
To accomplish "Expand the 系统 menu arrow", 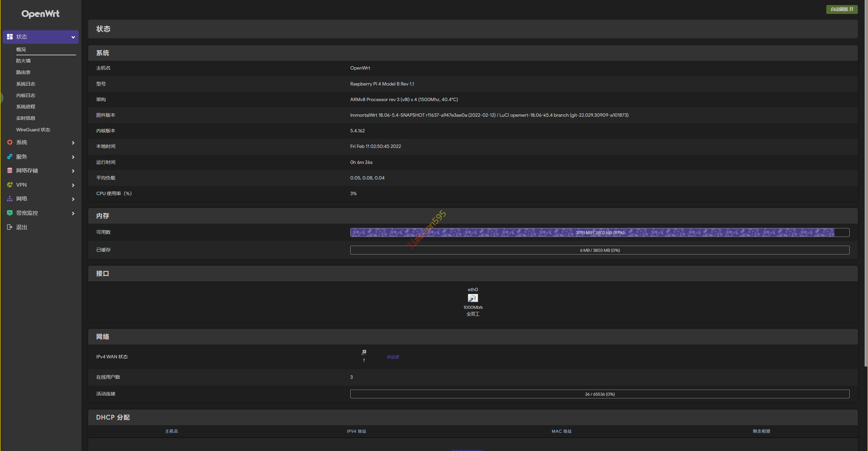I will [x=73, y=143].
